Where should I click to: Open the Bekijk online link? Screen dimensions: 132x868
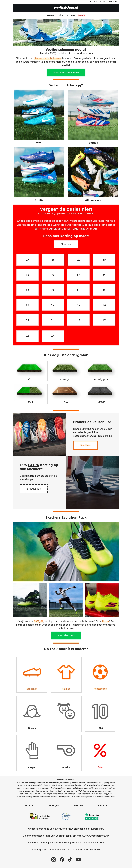click(x=112, y=1)
